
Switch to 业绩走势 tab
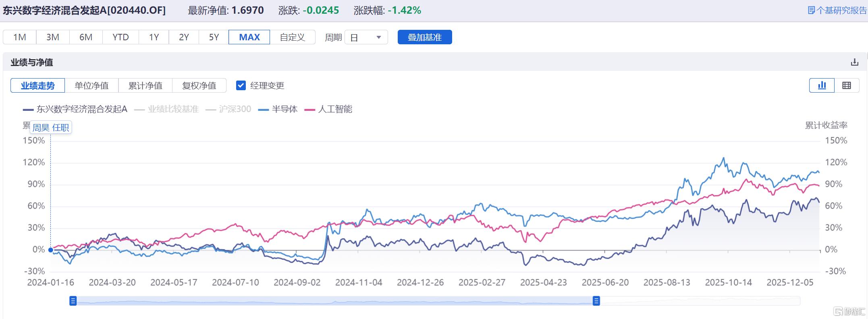click(38, 85)
